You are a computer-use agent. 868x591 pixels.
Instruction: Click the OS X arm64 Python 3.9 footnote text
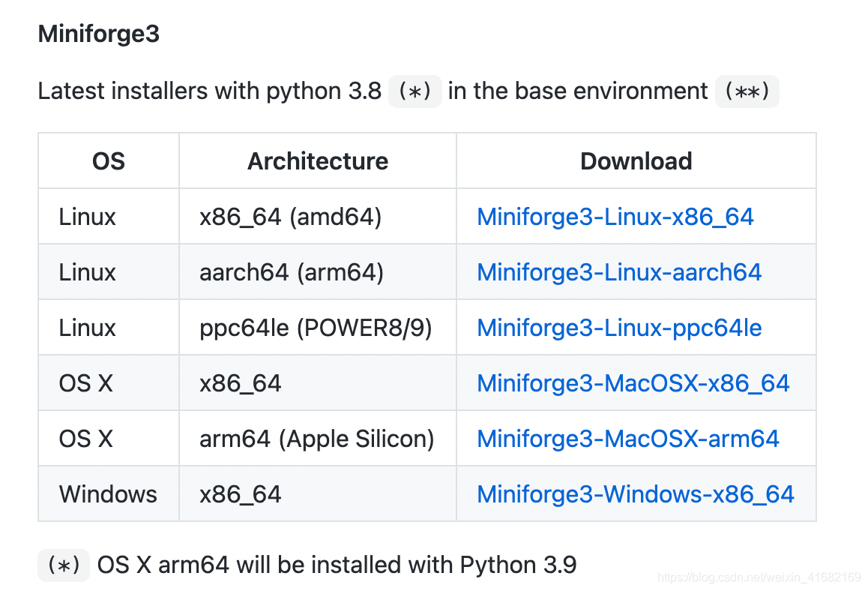(337, 565)
